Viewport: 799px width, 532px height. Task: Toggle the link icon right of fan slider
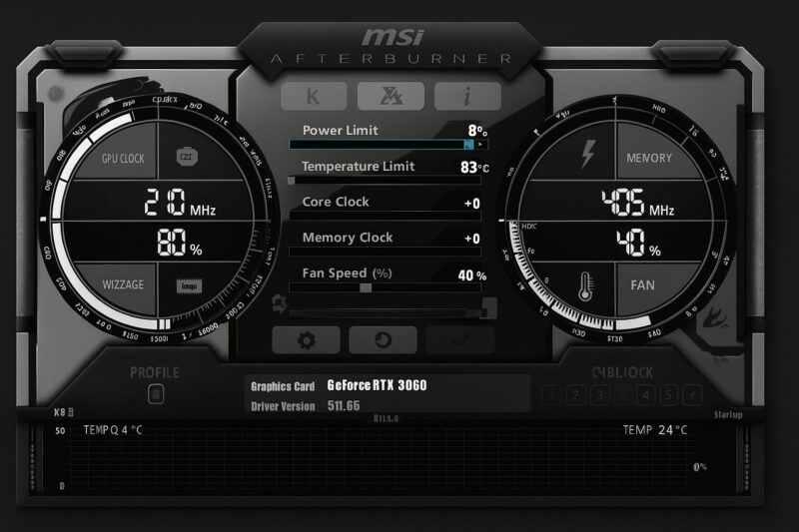coord(489,308)
